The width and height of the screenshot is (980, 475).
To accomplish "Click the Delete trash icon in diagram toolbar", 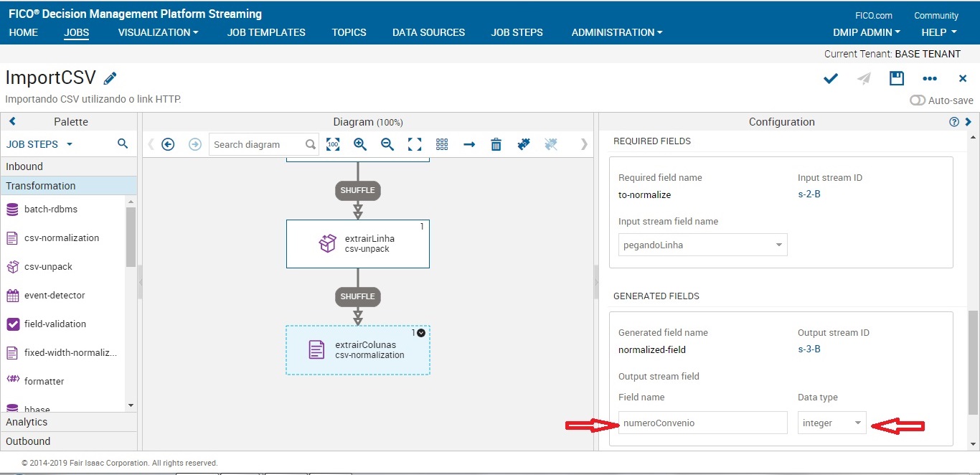I will pos(496,144).
